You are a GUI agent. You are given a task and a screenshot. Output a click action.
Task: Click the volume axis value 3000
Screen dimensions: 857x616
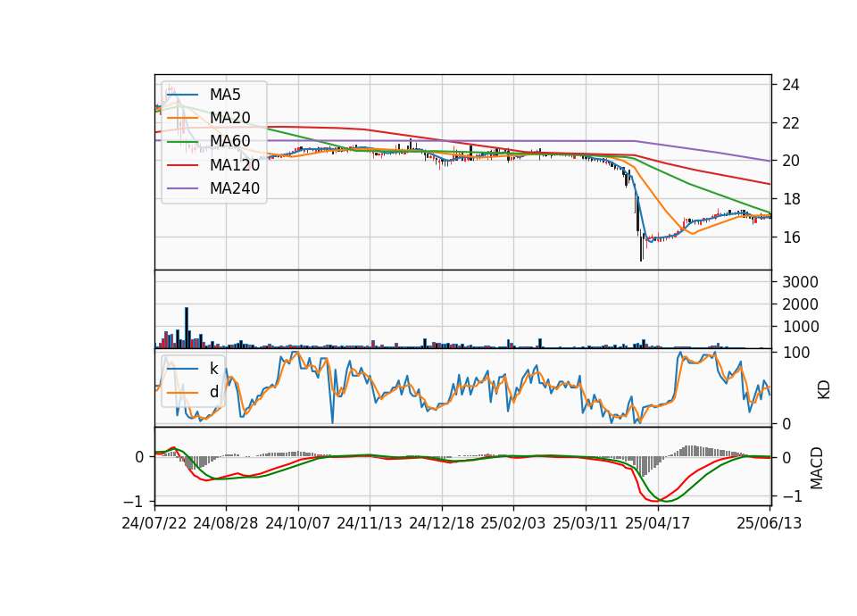click(x=800, y=282)
